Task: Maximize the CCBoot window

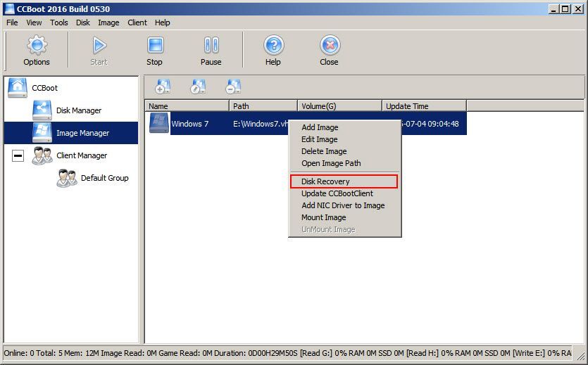Action: [x=565, y=8]
